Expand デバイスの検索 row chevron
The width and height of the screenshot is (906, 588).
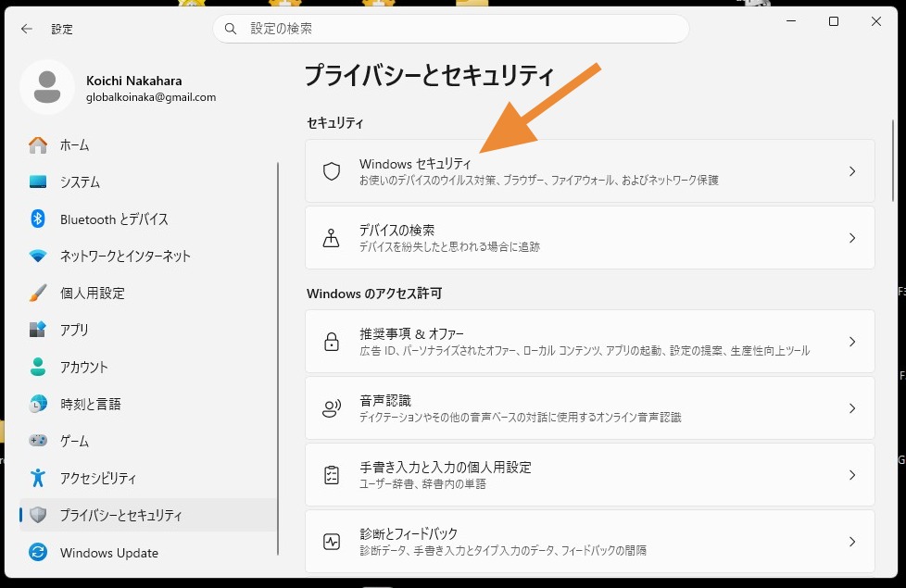[852, 238]
